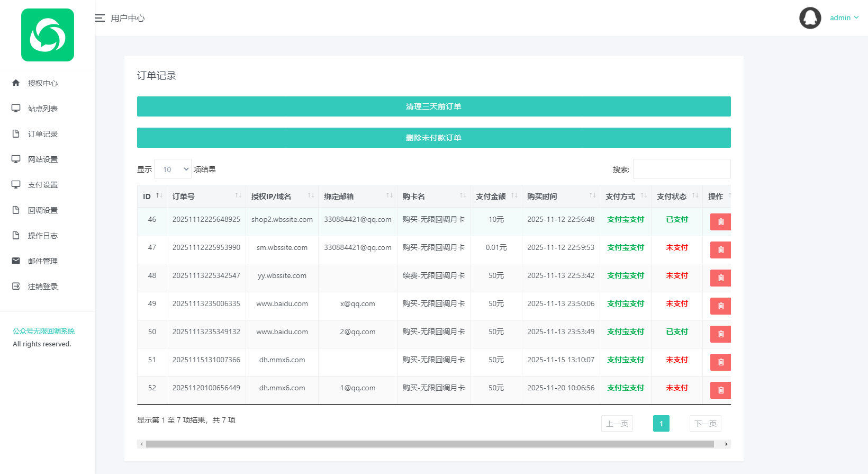The height and width of the screenshot is (474, 868).
Task: Toggle the hamburger menu icon
Action: pos(100,18)
